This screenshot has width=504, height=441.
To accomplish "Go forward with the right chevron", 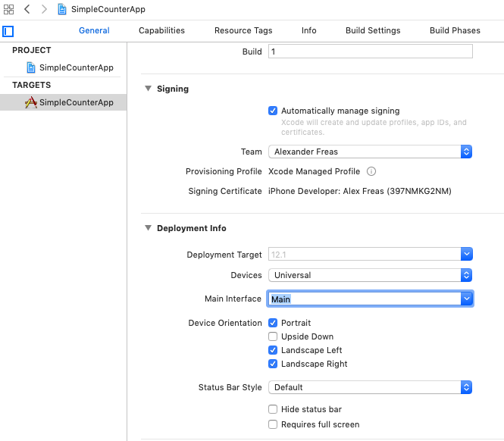I will pyautogui.click(x=45, y=9).
